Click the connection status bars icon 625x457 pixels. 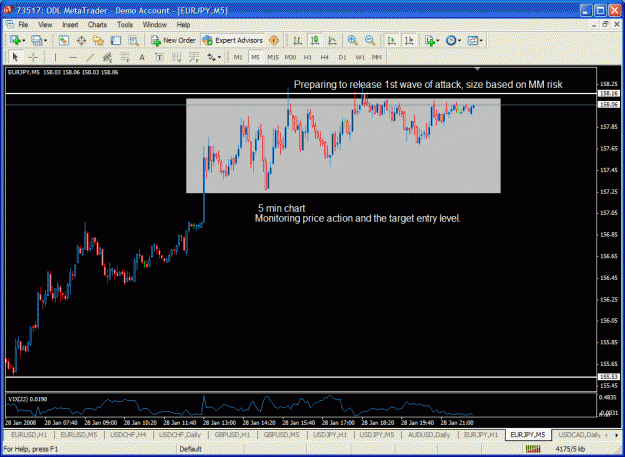[533, 449]
